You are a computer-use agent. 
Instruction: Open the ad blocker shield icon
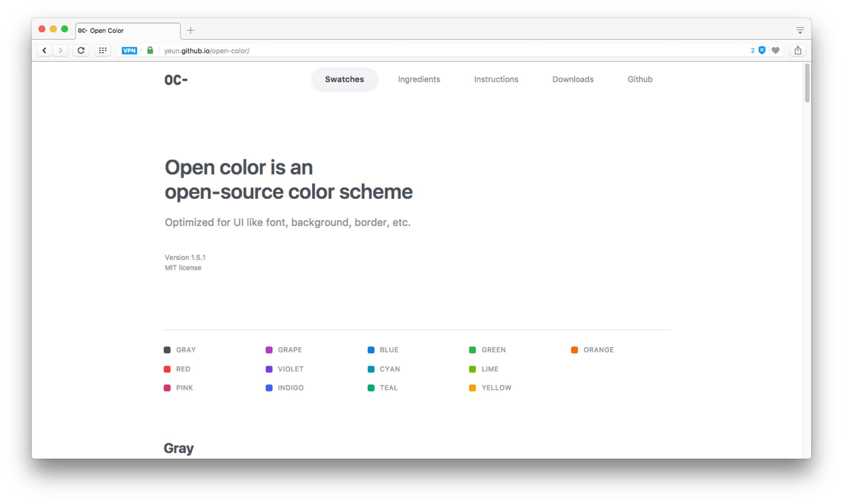[x=762, y=51]
